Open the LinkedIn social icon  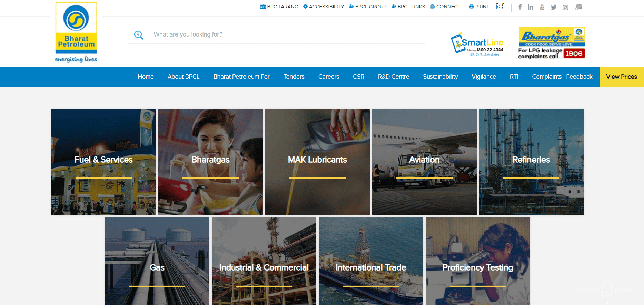[531, 7]
